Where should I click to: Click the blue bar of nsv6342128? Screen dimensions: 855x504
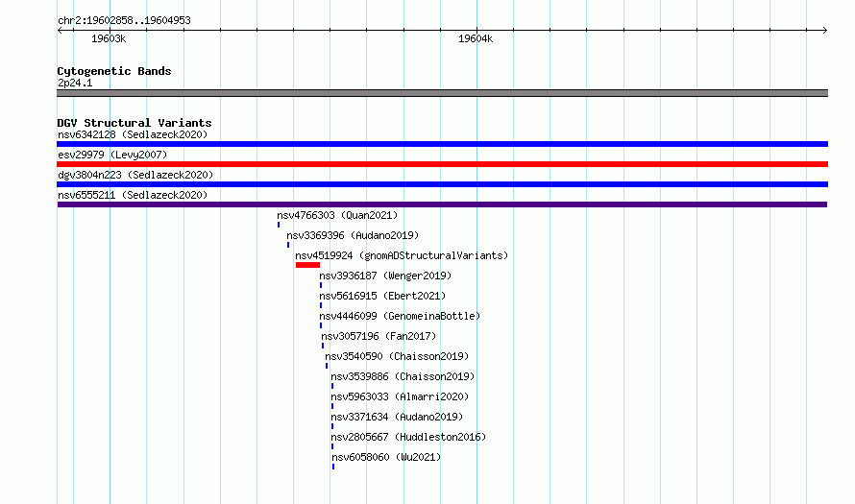[x=442, y=144]
